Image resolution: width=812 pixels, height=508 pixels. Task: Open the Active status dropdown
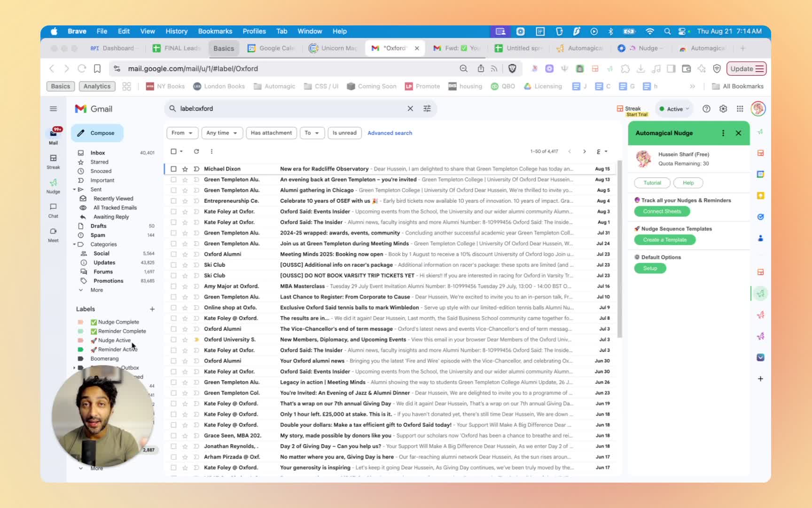click(674, 109)
